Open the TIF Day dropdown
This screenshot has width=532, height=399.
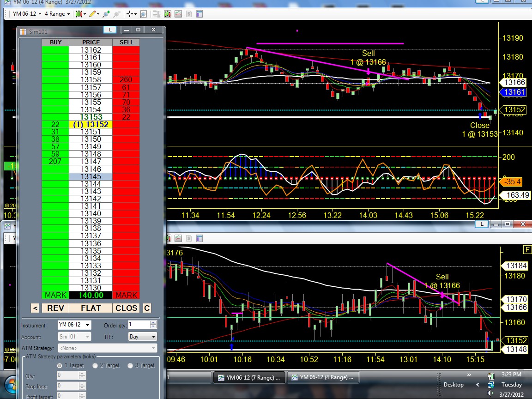tap(143, 337)
